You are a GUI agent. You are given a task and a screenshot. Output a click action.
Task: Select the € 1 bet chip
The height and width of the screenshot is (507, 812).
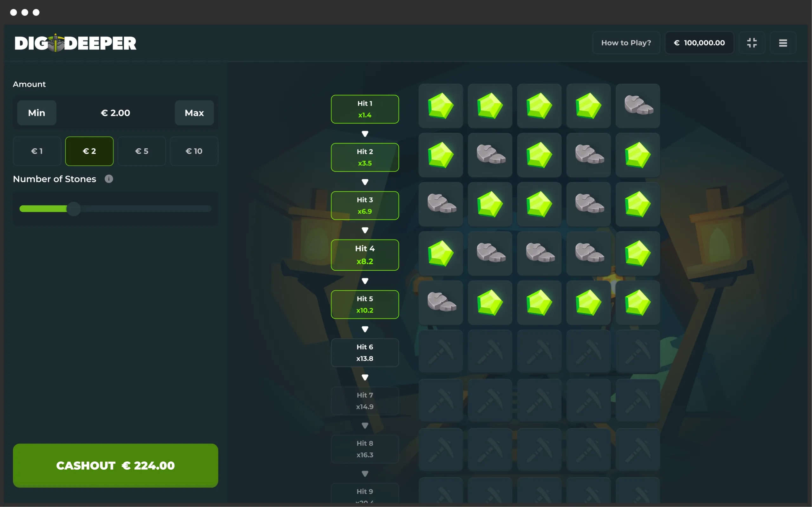point(37,151)
